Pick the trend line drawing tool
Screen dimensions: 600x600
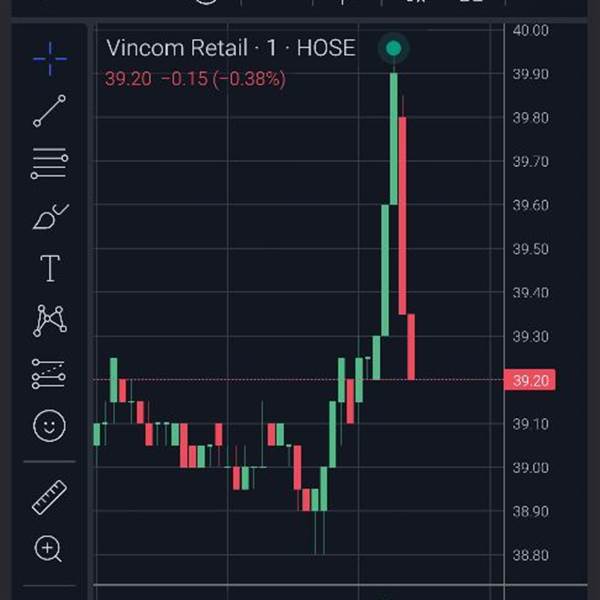coord(49,111)
